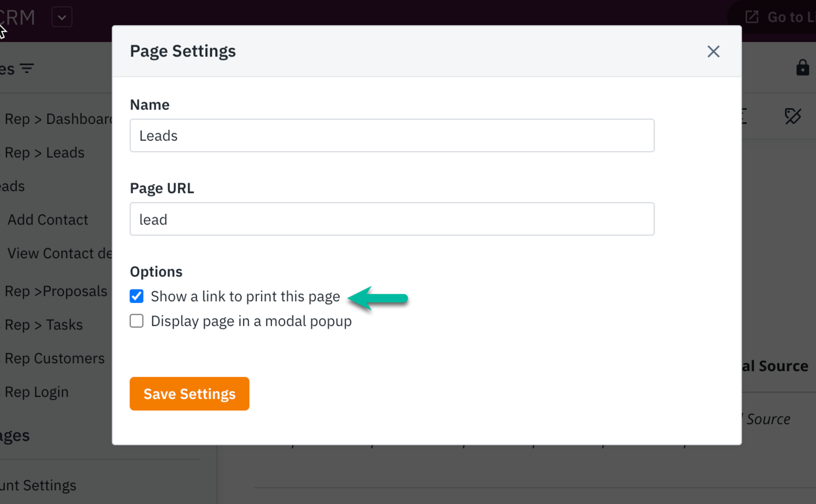
Task: Select Rep > Tasks page in sidebar
Action: [x=44, y=325]
